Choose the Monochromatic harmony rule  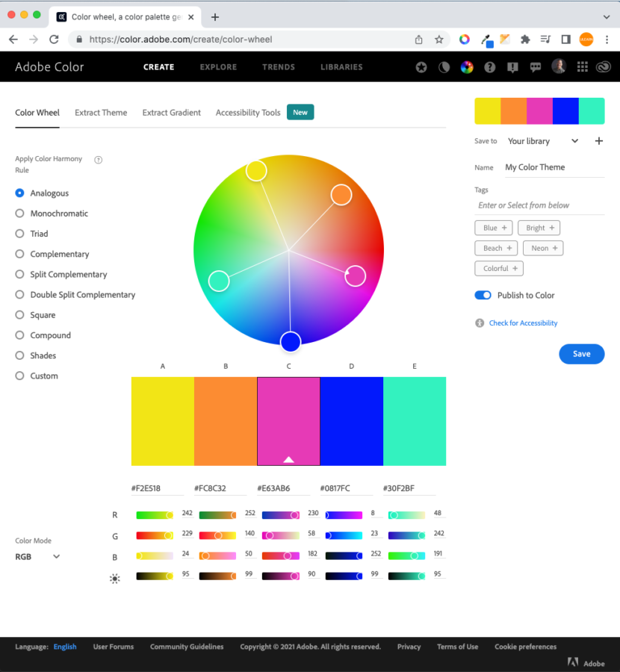click(19, 214)
